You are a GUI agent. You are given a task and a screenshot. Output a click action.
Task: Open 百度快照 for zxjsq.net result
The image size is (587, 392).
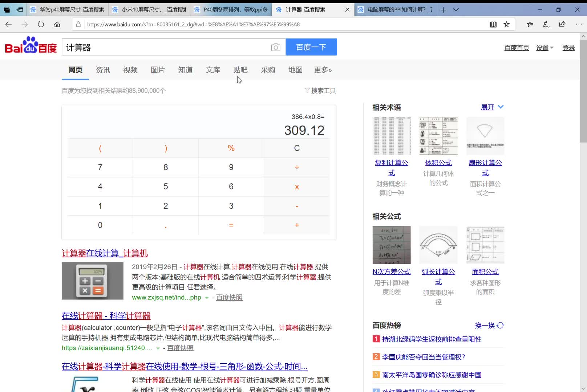click(229, 297)
